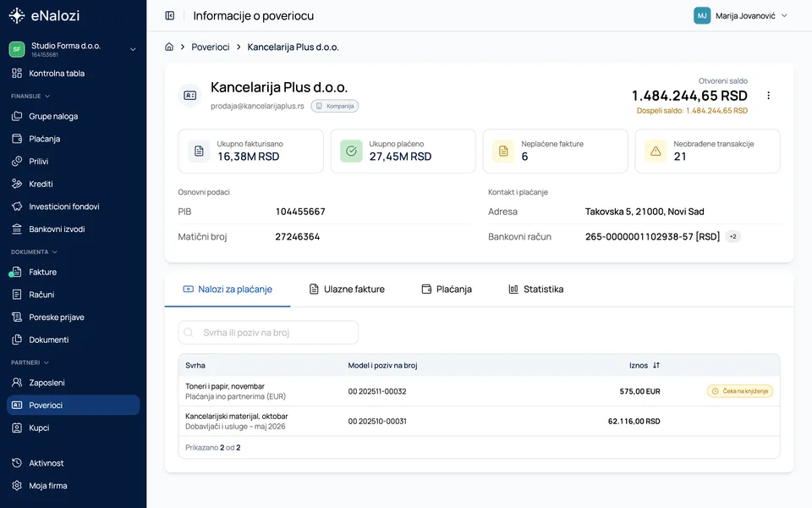The image size is (812, 508).
Task: Select Poverioci in the sidebar
Action: pos(73,405)
